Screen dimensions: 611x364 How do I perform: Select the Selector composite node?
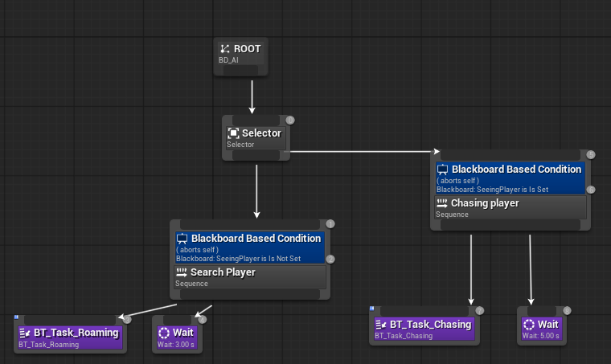256,138
